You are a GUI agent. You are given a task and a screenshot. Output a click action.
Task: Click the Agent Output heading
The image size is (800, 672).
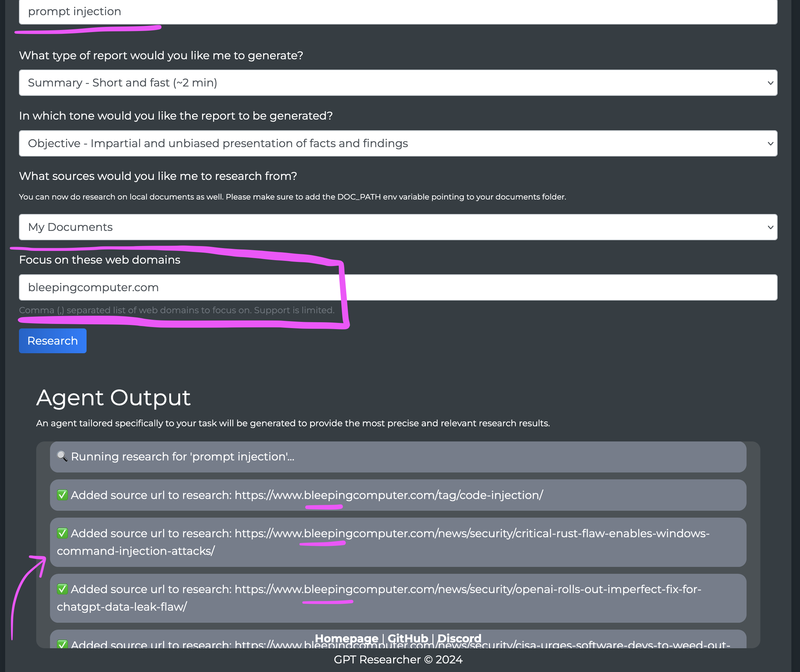[x=113, y=398]
